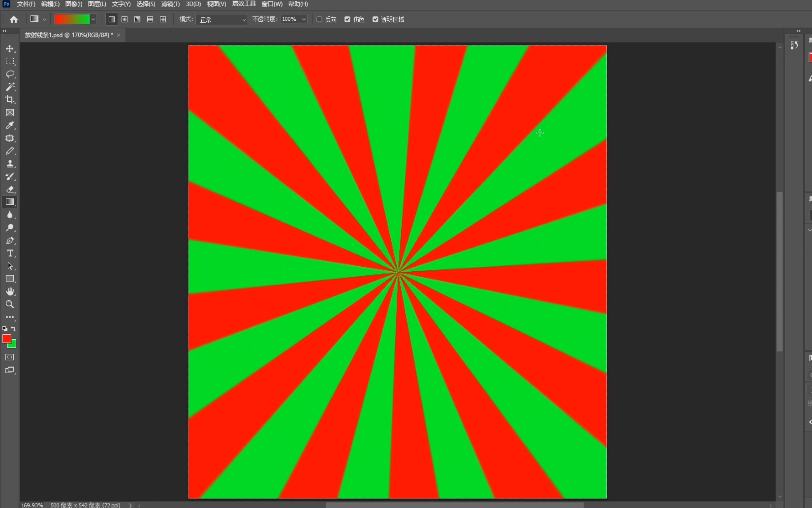This screenshot has width=812, height=508.
Task: Open the 图层(L) menu
Action: (x=97, y=4)
